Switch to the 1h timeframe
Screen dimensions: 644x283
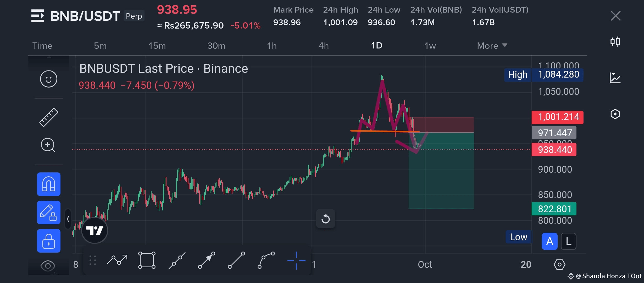tap(272, 46)
